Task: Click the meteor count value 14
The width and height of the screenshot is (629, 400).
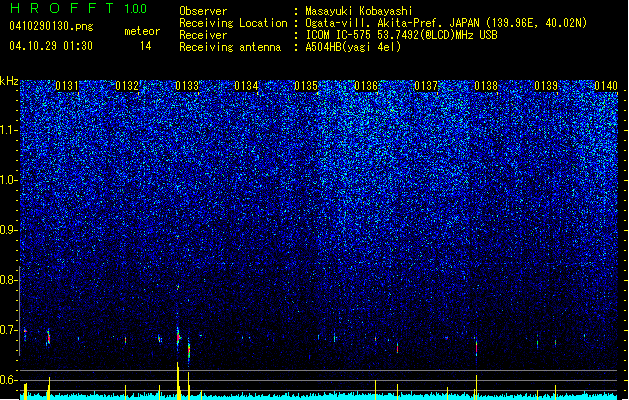Action: (x=146, y=46)
